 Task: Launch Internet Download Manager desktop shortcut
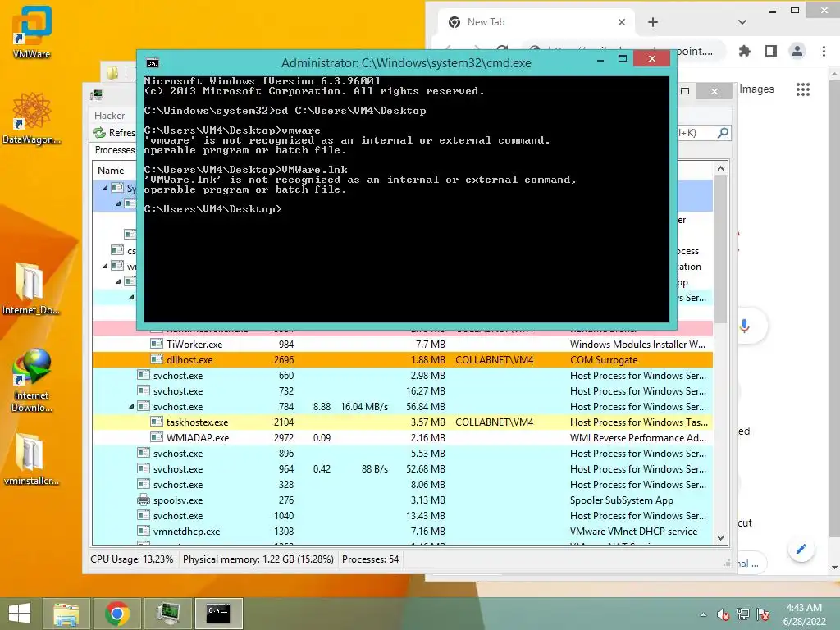pos(32,380)
